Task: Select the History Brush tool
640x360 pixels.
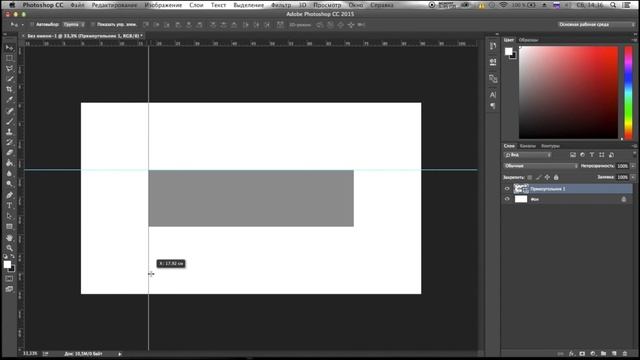Action: pyautogui.click(x=9, y=142)
